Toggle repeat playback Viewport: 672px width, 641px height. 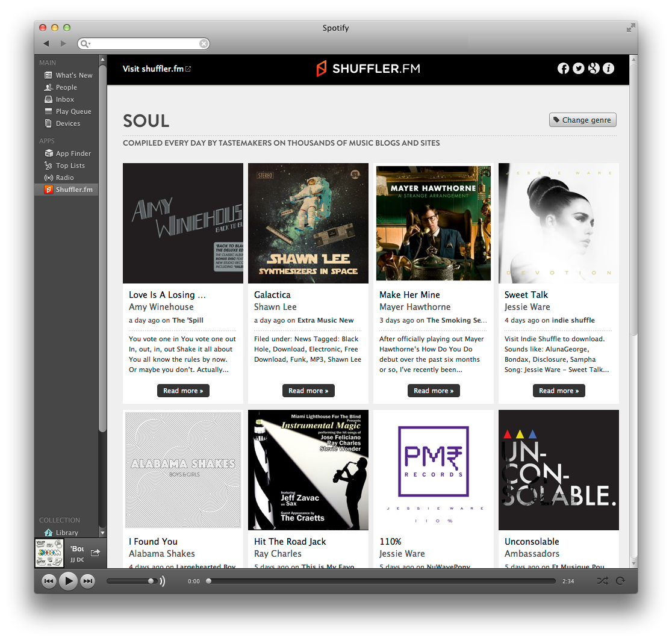click(x=620, y=581)
